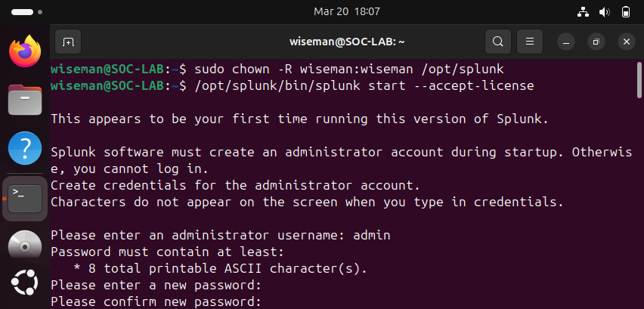The width and height of the screenshot is (644, 309).
Task: Open a new terminal tab
Action: pos(67,42)
